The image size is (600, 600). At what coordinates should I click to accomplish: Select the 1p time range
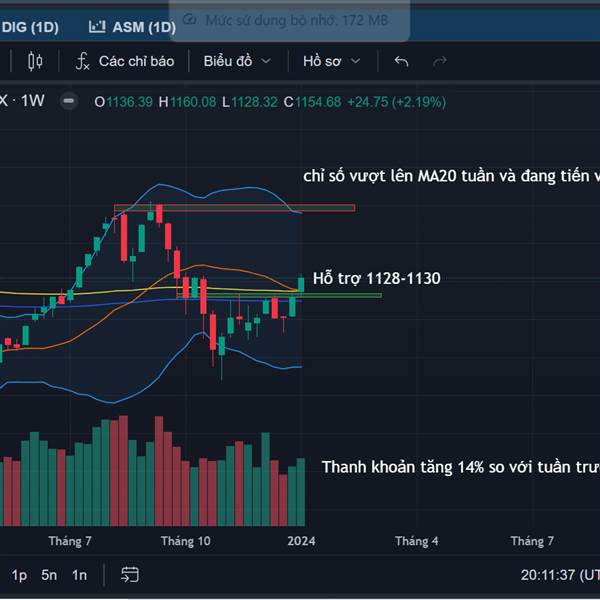tap(19, 575)
